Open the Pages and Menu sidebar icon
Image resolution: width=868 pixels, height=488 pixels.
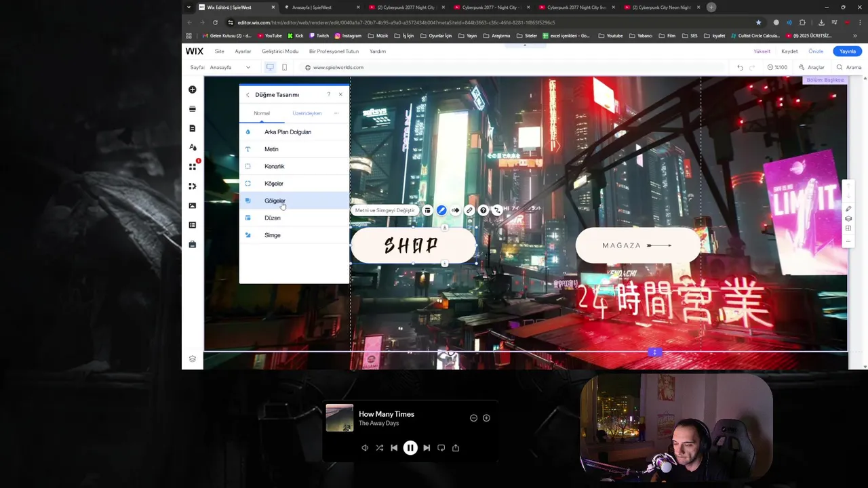193,128
